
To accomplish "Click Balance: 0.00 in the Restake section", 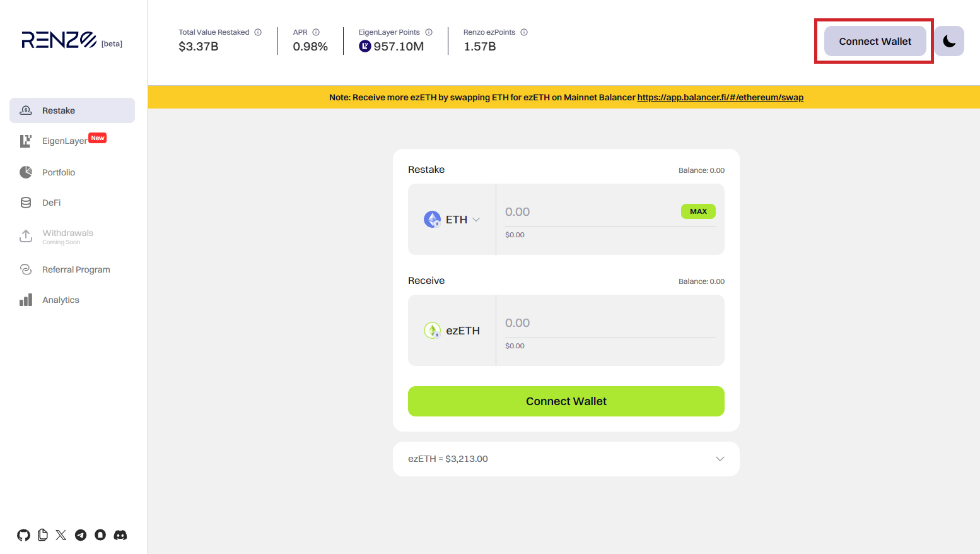I will tap(701, 170).
